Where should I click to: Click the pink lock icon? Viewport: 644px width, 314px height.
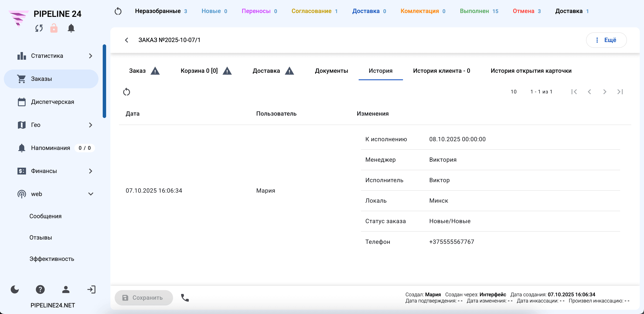coord(54,28)
